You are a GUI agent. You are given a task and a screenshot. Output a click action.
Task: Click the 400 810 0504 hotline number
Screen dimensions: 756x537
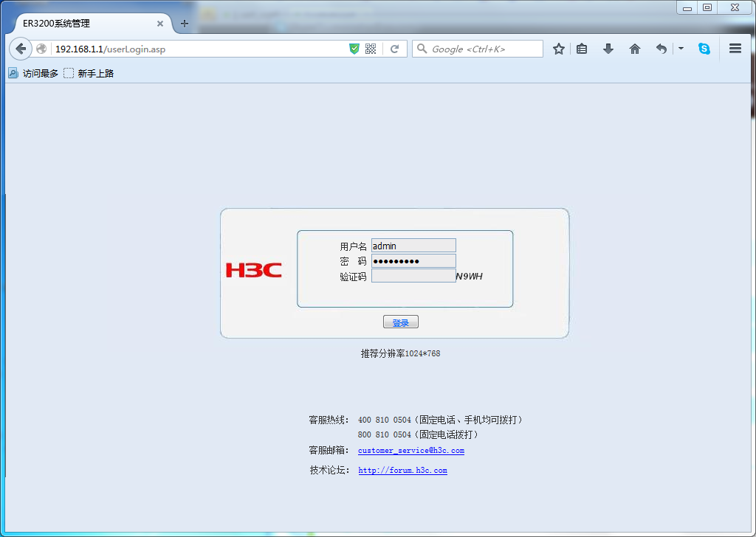coord(384,420)
